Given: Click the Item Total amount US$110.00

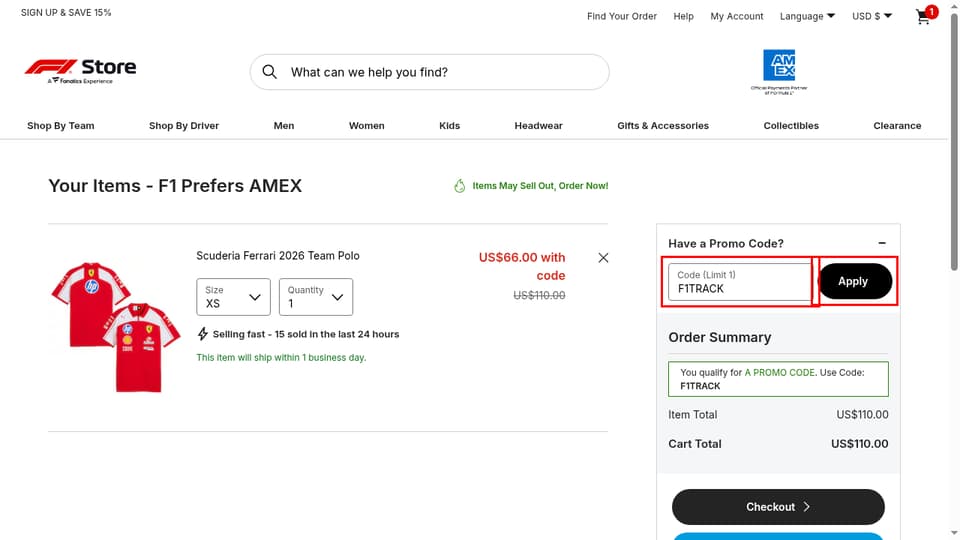Looking at the screenshot, I should pos(862,414).
